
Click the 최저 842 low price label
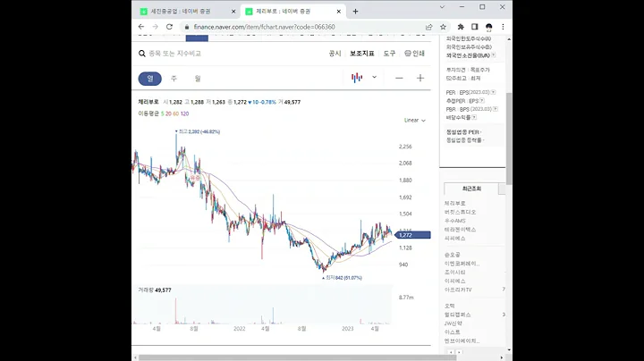point(342,278)
